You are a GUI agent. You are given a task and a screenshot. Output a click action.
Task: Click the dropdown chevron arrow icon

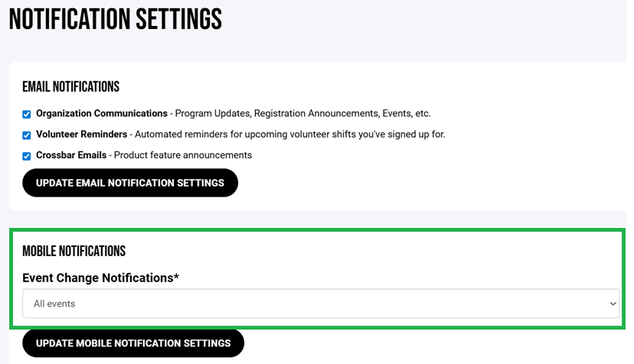click(613, 304)
